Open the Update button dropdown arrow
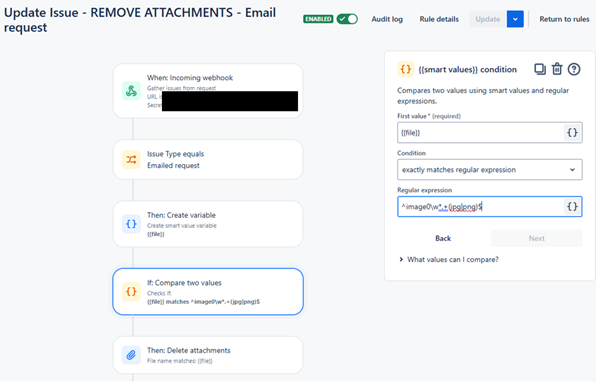This screenshot has width=596, height=382. 515,19
